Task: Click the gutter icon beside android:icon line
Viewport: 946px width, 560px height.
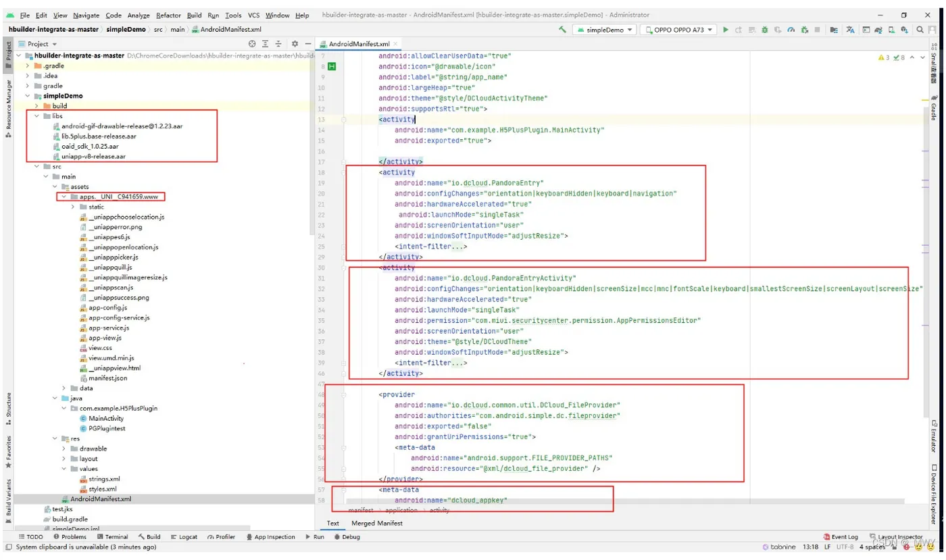Action: point(332,66)
